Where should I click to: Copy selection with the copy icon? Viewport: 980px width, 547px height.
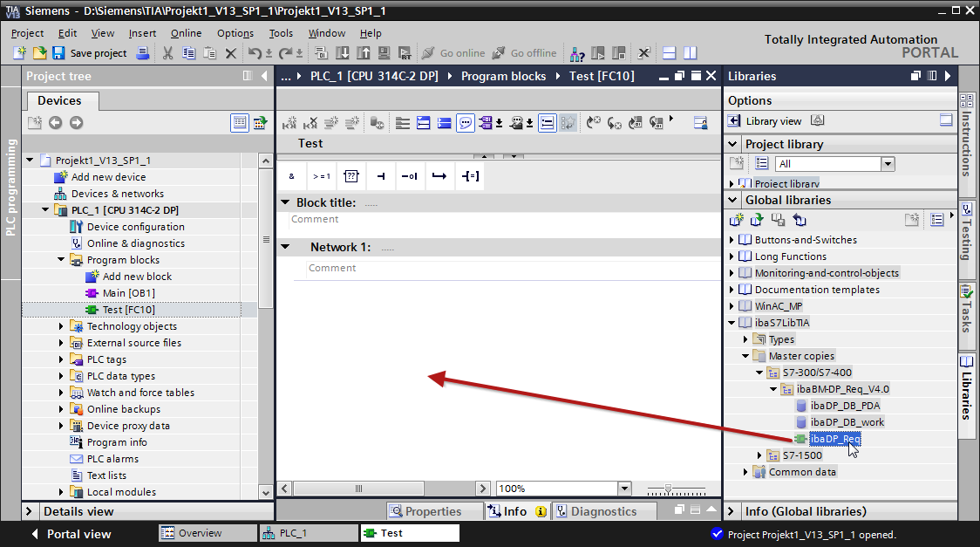click(x=188, y=53)
